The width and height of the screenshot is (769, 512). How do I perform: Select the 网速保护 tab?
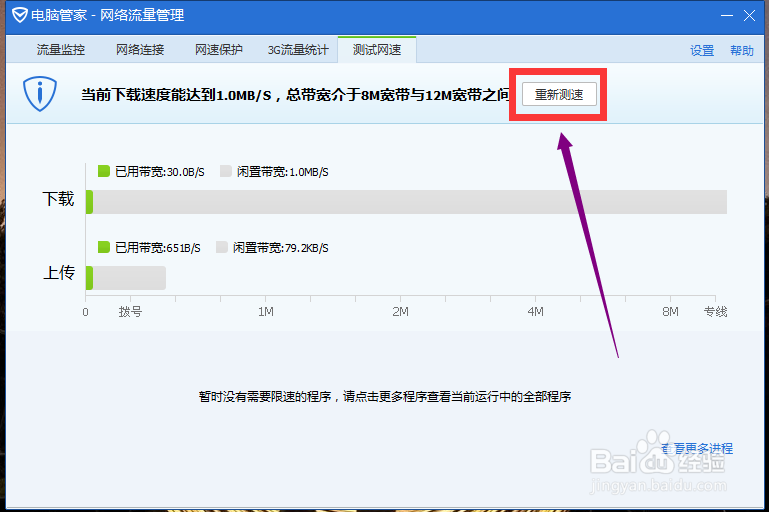[219, 50]
